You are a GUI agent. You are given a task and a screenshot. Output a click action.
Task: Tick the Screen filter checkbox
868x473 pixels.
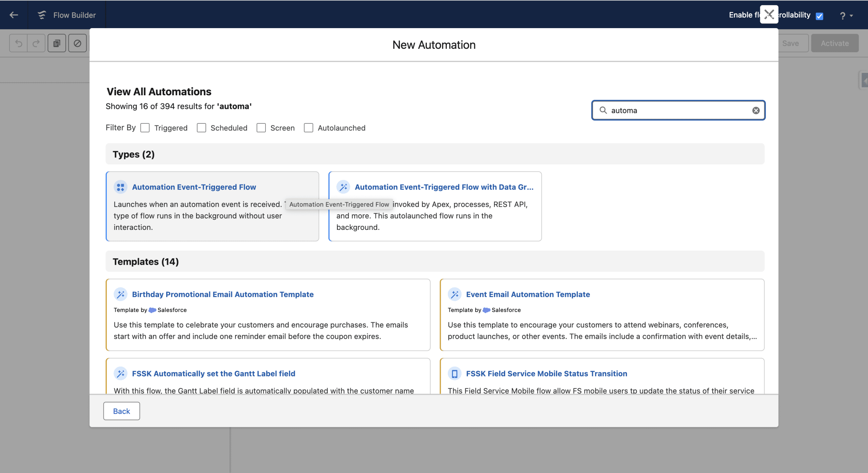coord(261,128)
